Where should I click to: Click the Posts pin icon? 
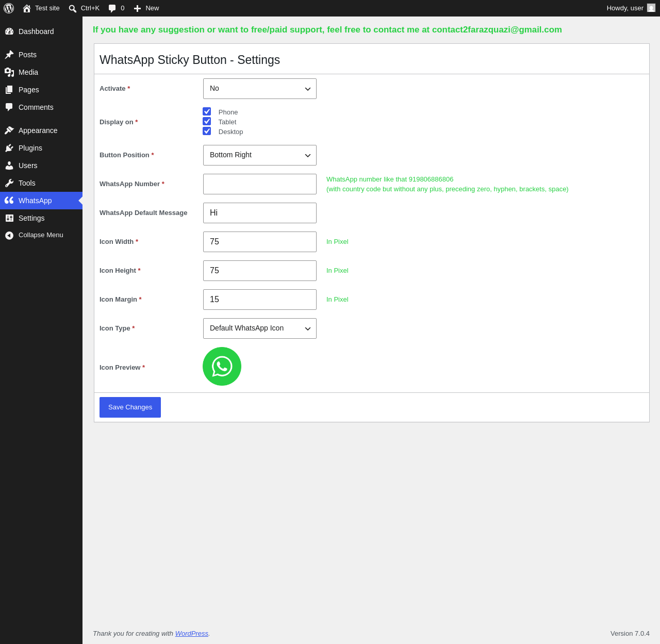9,55
